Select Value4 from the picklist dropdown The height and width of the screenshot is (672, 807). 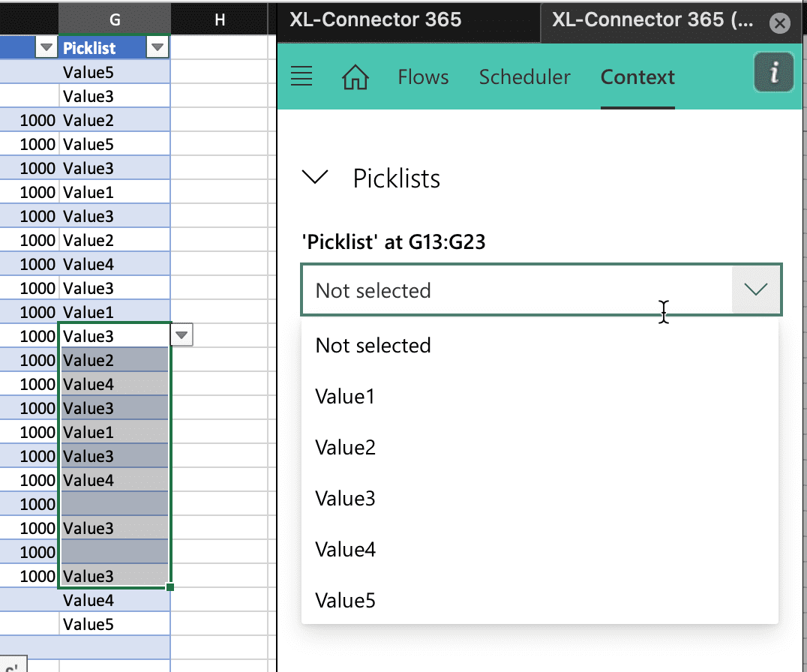point(346,549)
